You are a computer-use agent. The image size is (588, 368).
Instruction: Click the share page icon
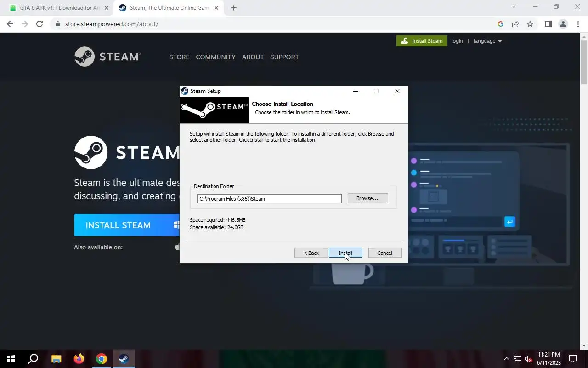tap(515, 24)
